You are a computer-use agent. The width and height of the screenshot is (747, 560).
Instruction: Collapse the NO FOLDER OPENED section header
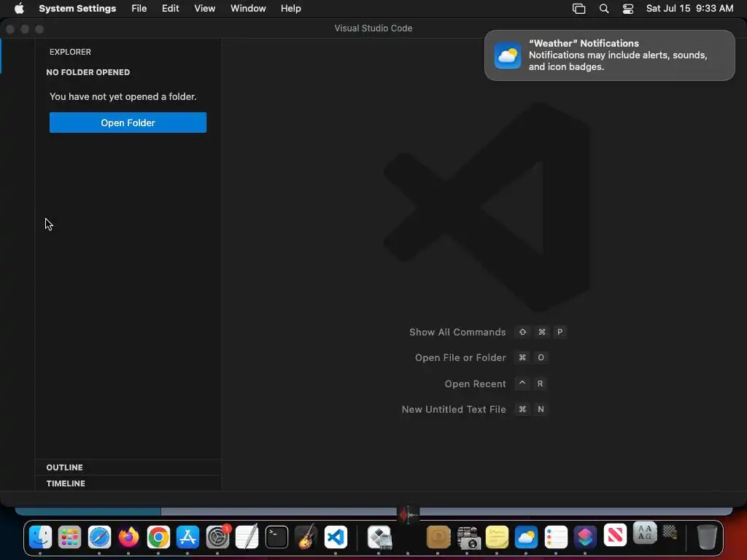click(128, 72)
